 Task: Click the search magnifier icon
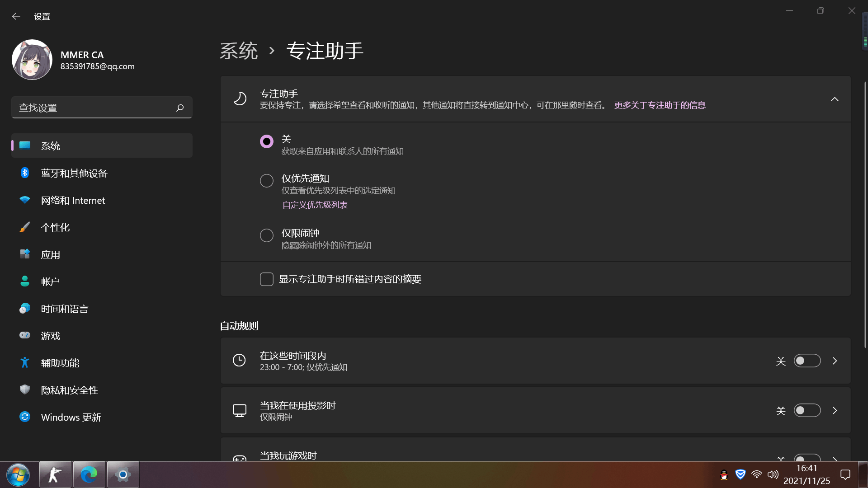pos(180,108)
